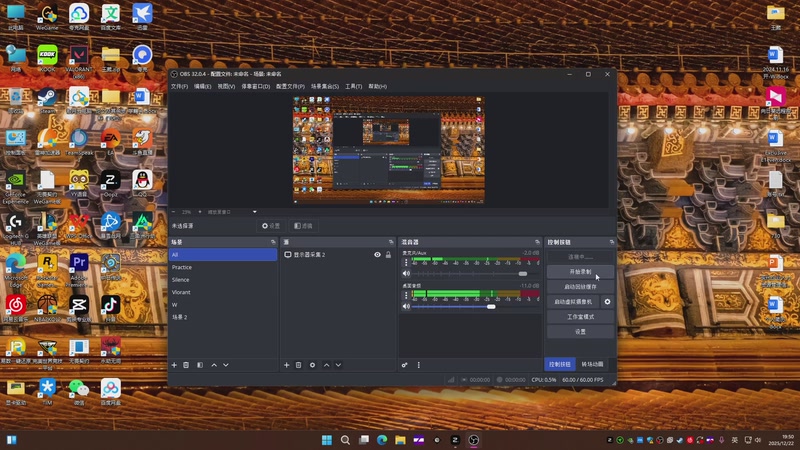Switch to 控制按钮 tab
800x450 pixels.
coord(560,364)
